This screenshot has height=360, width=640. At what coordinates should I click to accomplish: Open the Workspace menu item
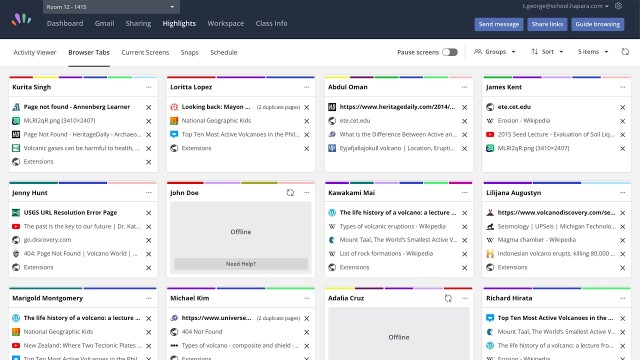pyautogui.click(x=226, y=23)
